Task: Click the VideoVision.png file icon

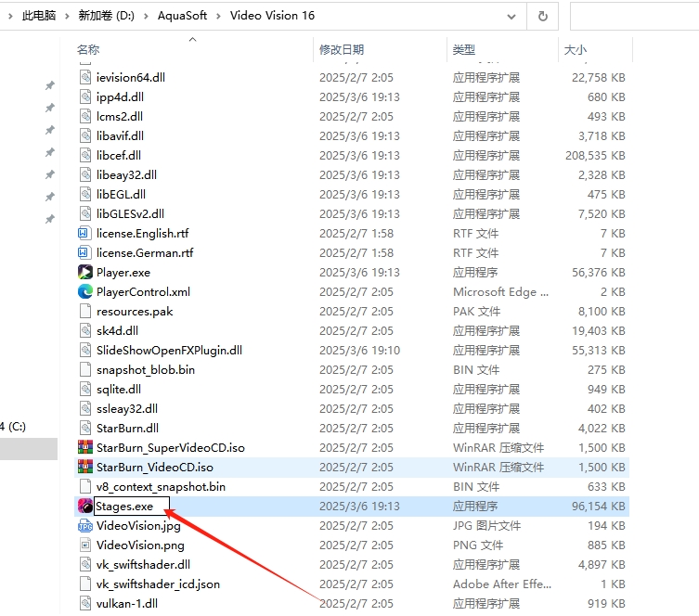Action: tap(85, 545)
